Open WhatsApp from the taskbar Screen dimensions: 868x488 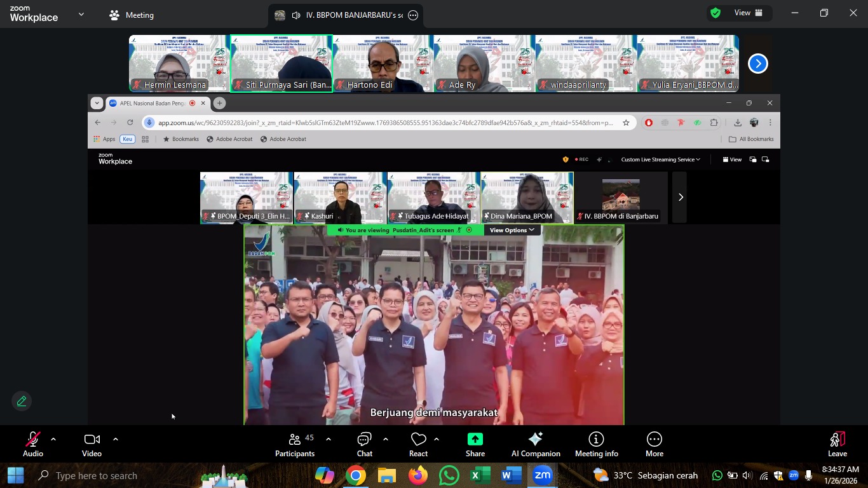449,475
